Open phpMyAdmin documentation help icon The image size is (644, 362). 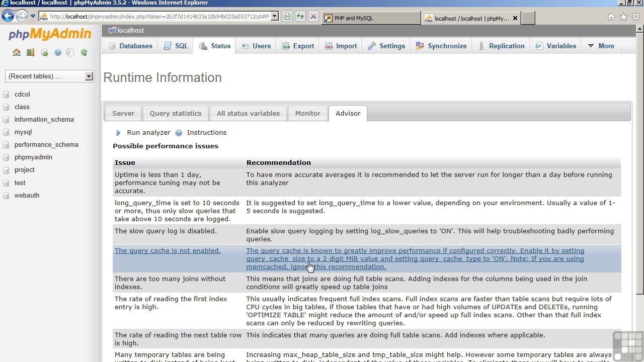click(58, 52)
